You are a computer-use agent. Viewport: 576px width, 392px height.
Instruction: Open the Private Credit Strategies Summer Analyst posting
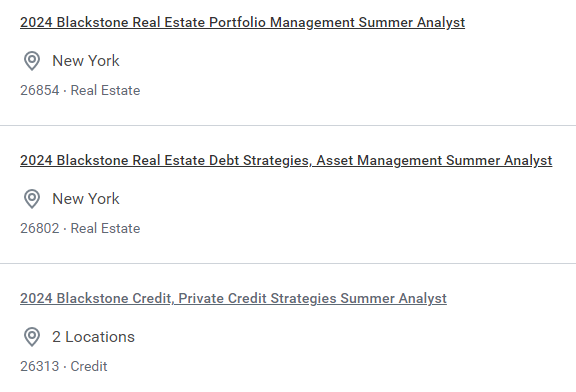coord(233,298)
